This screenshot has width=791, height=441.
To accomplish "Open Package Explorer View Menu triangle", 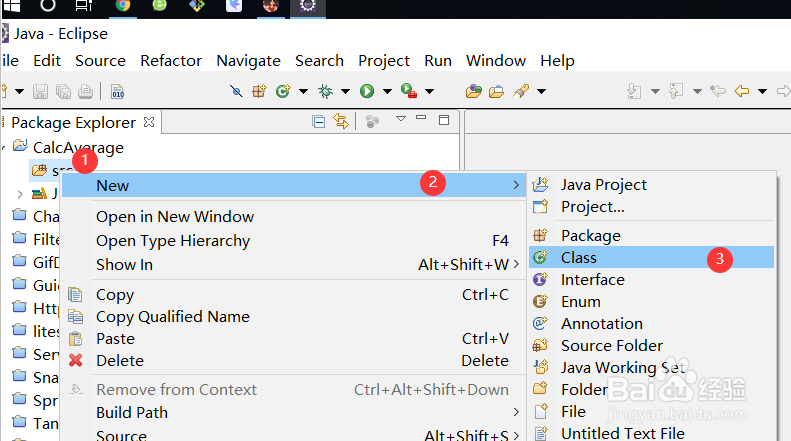I will click(x=401, y=119).
